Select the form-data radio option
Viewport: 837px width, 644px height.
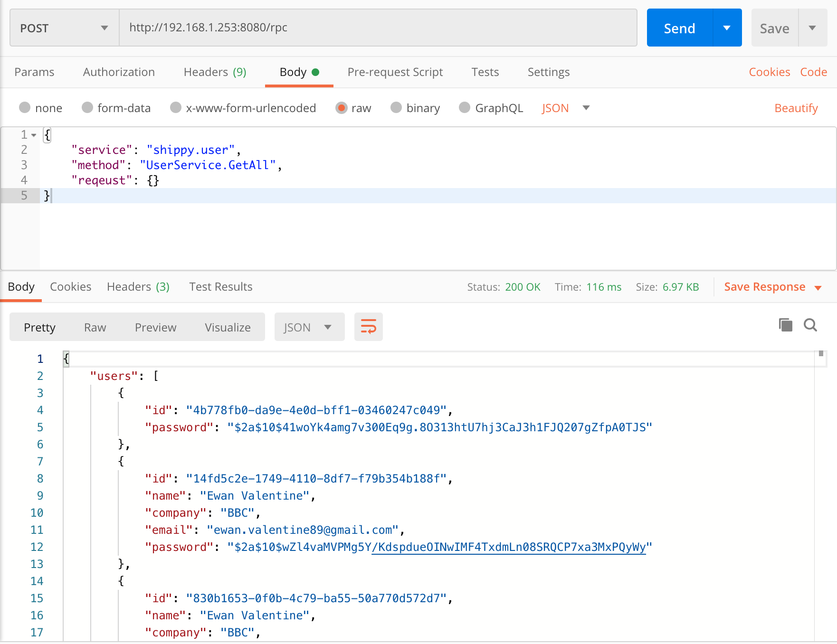coord(87,108)
